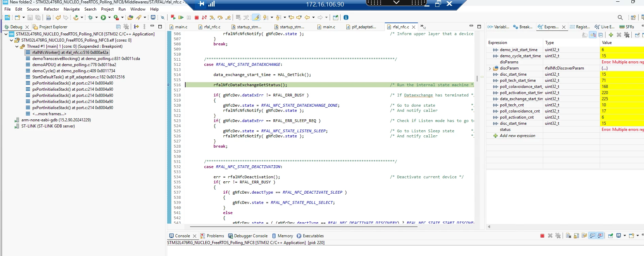
Task: Expand the discParam expression row
Action: click(x=490, y=68)
